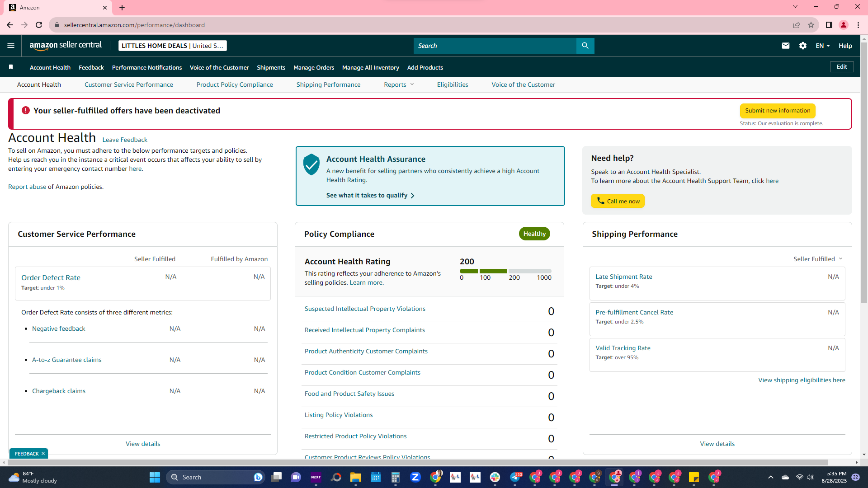Open the Calendar app from the taskbar

click(x=376, y=477)
